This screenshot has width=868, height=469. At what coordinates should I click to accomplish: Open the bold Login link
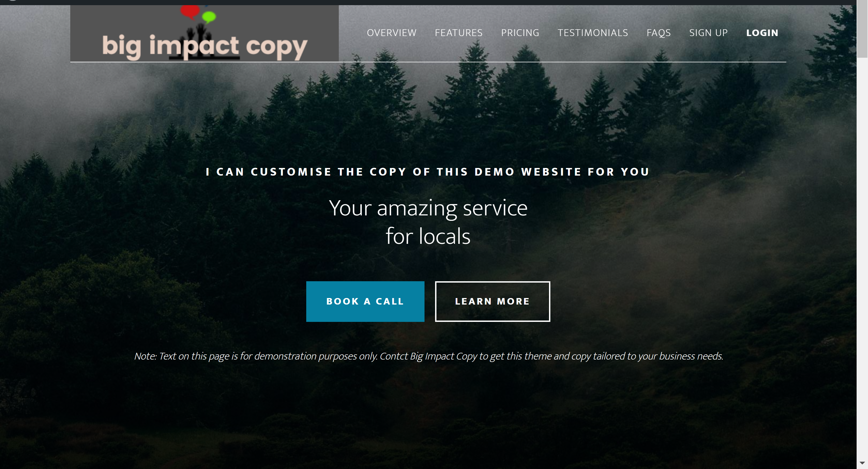pyautogui.click(x=762, y=33)
